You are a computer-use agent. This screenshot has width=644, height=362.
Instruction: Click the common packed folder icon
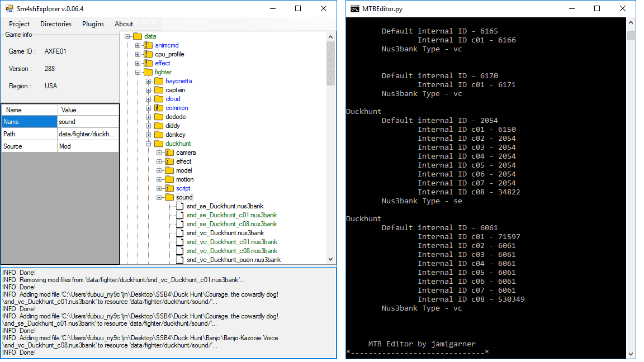click(x=159, y=108)
